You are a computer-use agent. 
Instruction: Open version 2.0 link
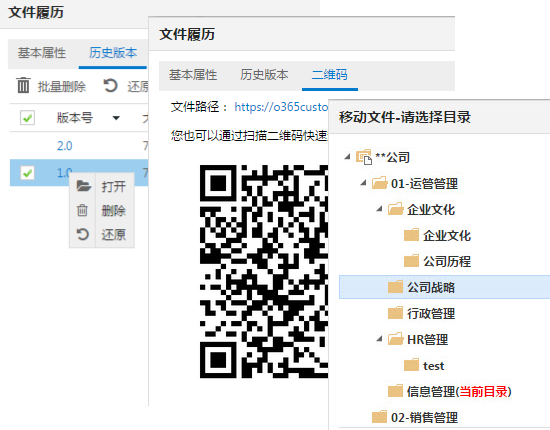coord(65,146)
